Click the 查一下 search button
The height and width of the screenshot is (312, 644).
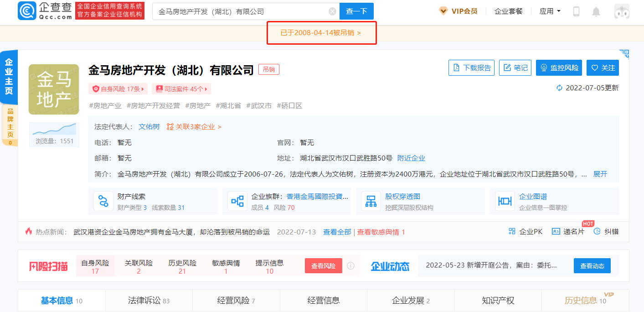(356, 11)
